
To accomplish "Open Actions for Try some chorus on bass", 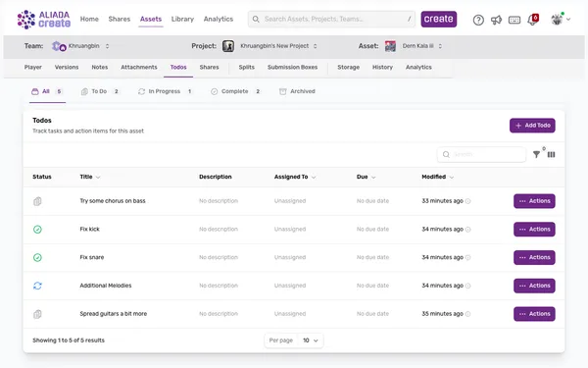I will pos(534,201).
